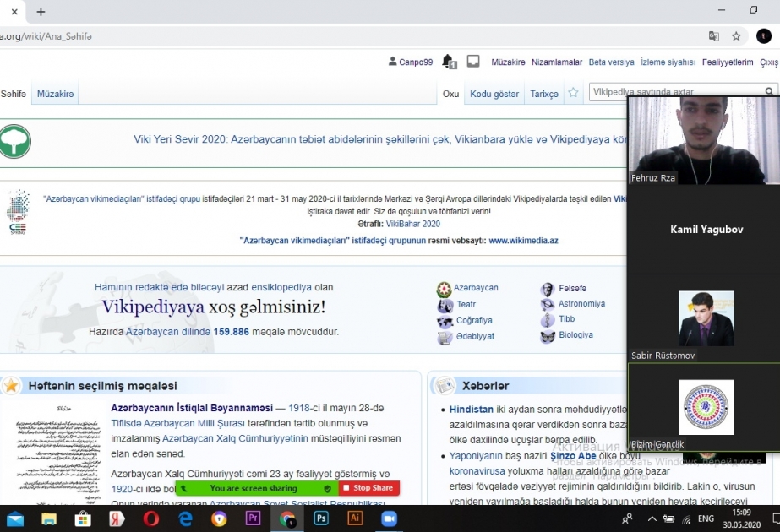Open the koronavirusa link
The image size is (780, 532).
pos(477,471)
